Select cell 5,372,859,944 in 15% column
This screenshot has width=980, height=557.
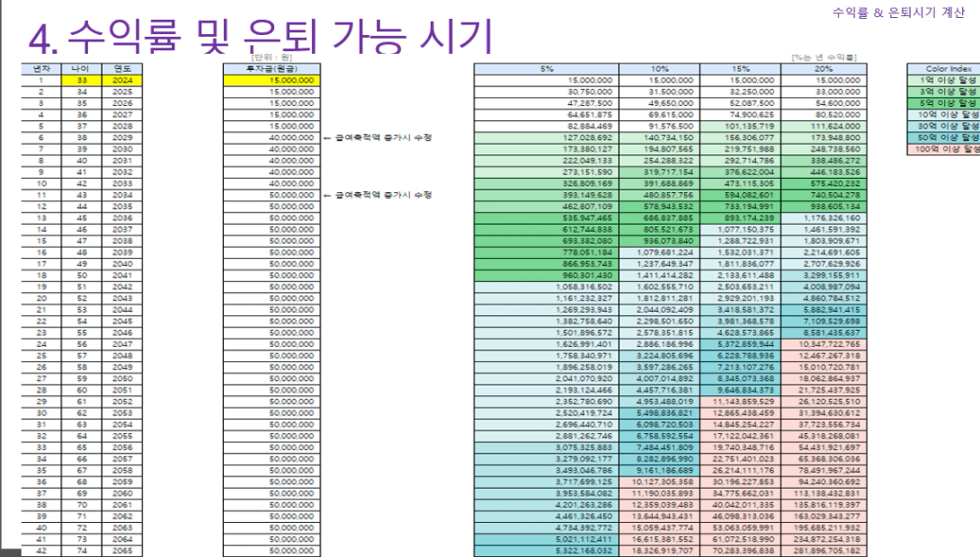click(x=740, y=344)
